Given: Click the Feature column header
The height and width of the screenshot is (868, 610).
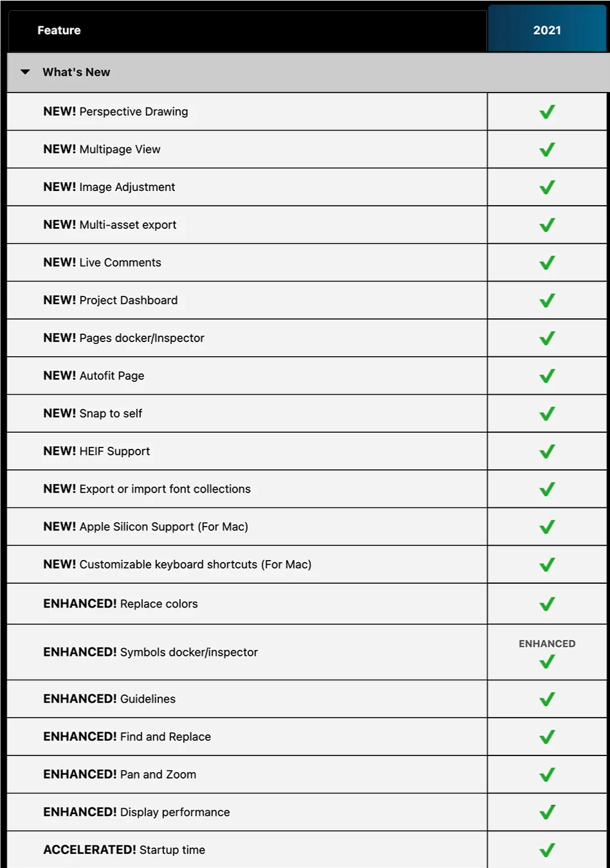Looking at the screenshot, I should [x=59, y=30].
